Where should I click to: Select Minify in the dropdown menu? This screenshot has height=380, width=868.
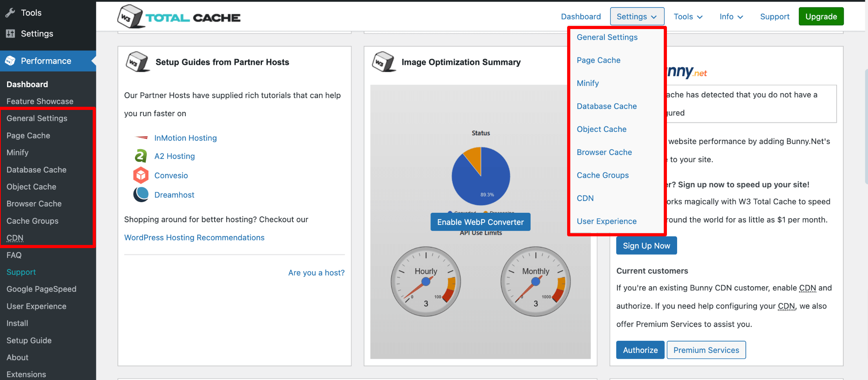[588, 83]
